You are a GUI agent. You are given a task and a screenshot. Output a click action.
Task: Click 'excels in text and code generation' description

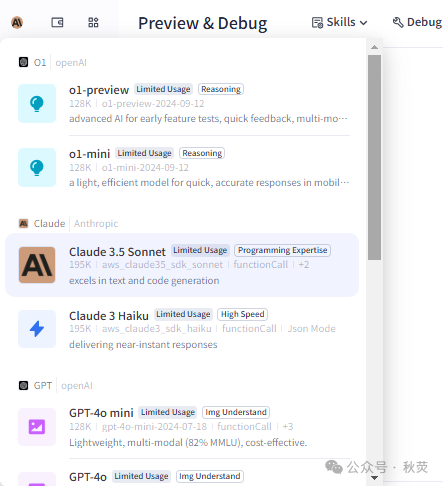(x=144, y=281)
